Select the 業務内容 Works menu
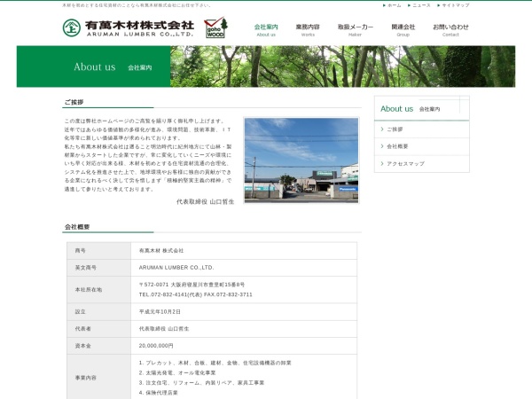532x399 pixels. (x=308, y=30)
